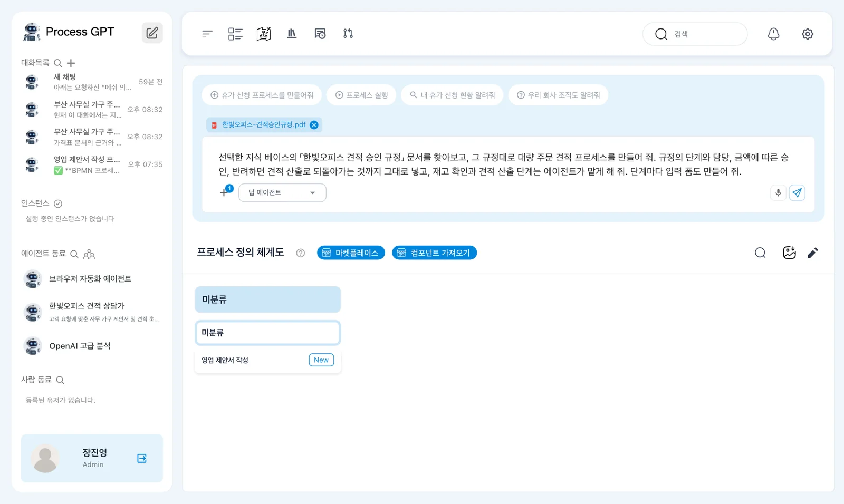844x504 pixels.
Task: Open the task list view icon
Action: (x=235, y=34)
